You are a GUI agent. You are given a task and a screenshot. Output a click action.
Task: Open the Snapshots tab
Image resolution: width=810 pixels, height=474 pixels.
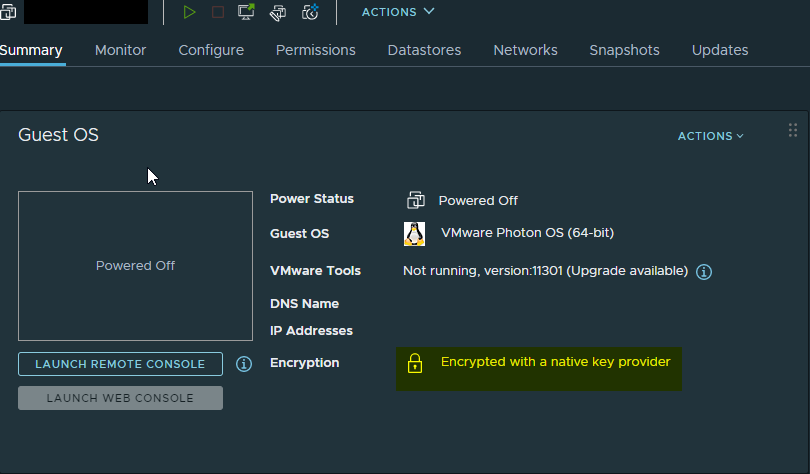pyautogui.click(x=624, y=50)
